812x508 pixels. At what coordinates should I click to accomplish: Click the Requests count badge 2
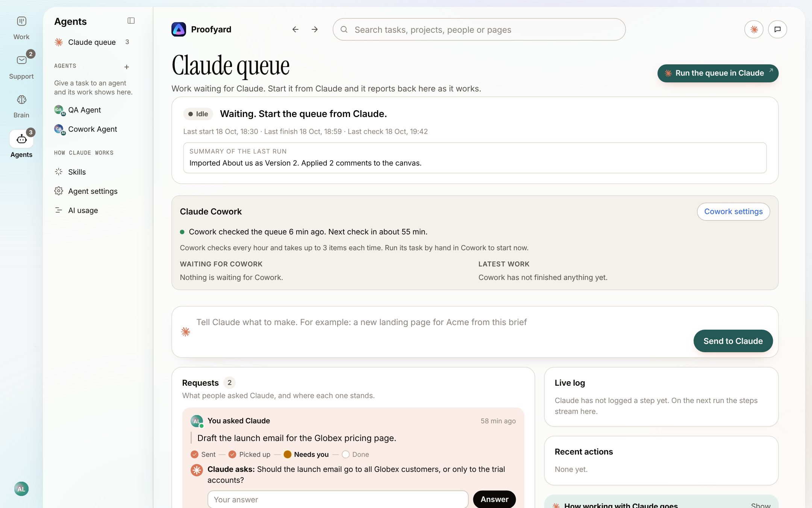[x=229, y=383]
